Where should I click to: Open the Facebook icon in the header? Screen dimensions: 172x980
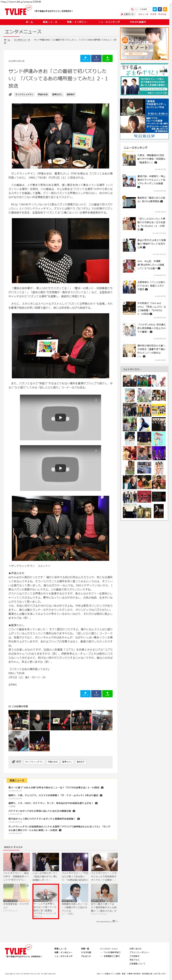[x=160, y=9]
